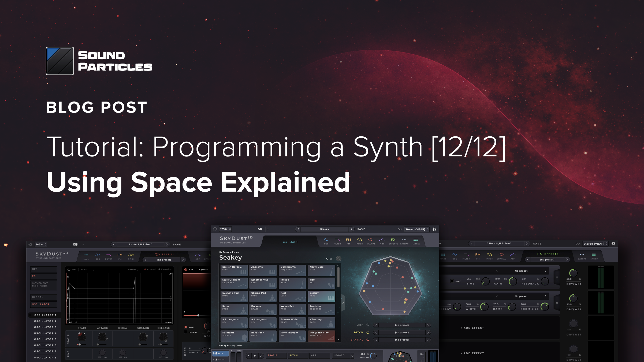Select Init (Basic Sine) template tile
644x362 pixels.
pyautogui.click(x=321, y=336)
